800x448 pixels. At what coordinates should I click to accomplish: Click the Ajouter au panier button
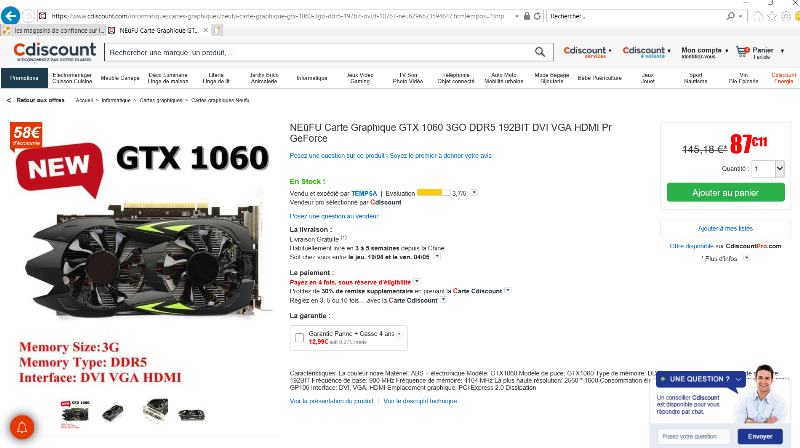[x=726, y=192]
